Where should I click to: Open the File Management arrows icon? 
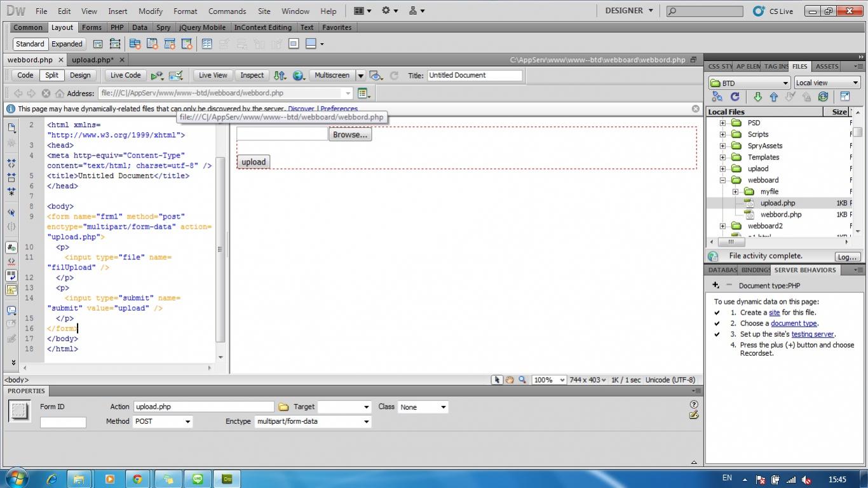click(280, 75)
